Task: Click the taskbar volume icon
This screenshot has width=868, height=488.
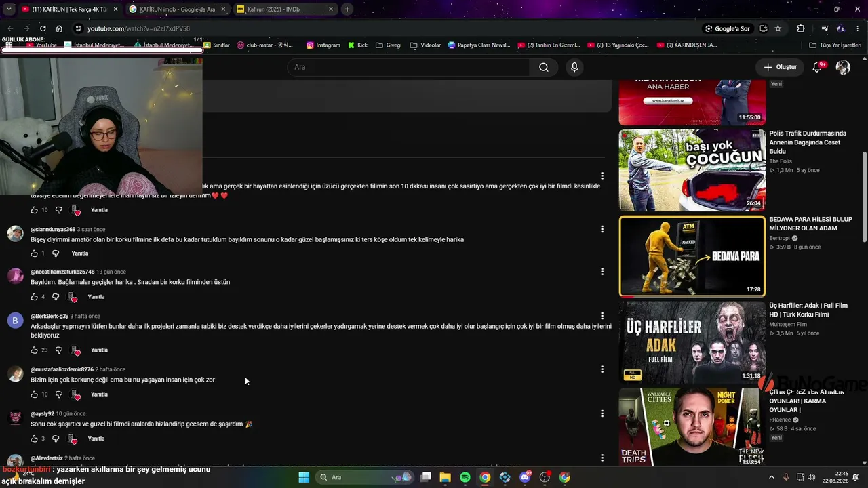Action: click(812, 477)
